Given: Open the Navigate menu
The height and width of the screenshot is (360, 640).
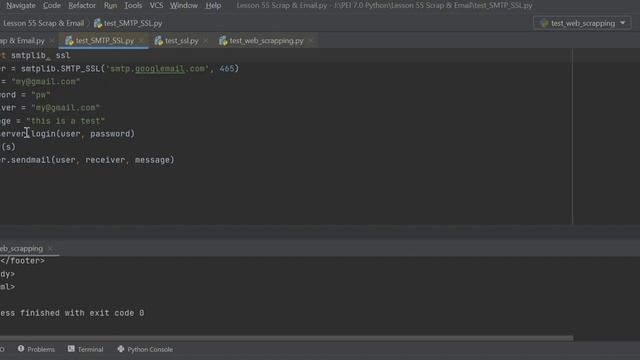Looking at the screenshot, I should [x=21, y=5].
